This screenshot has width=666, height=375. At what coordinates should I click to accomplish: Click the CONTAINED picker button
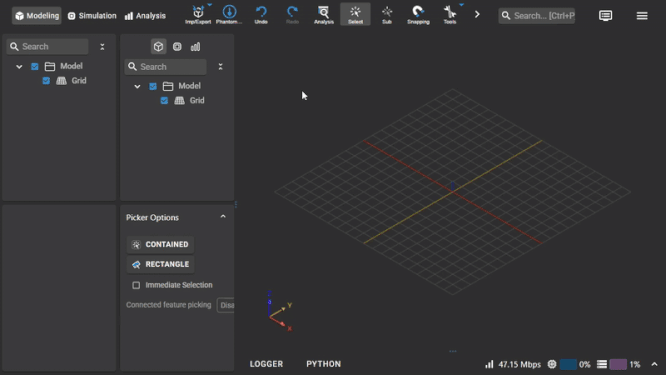click(x=161, y=245)
